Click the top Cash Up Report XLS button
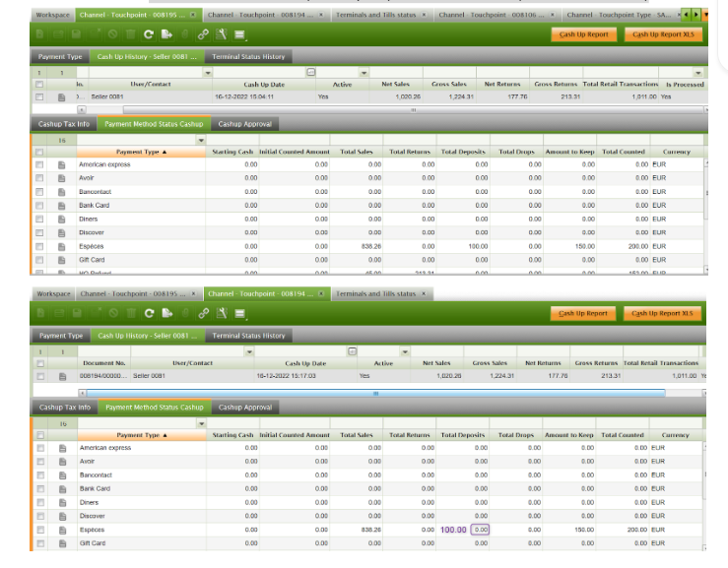The height and width of the screenshot is (568, 728). pos(664,34)
